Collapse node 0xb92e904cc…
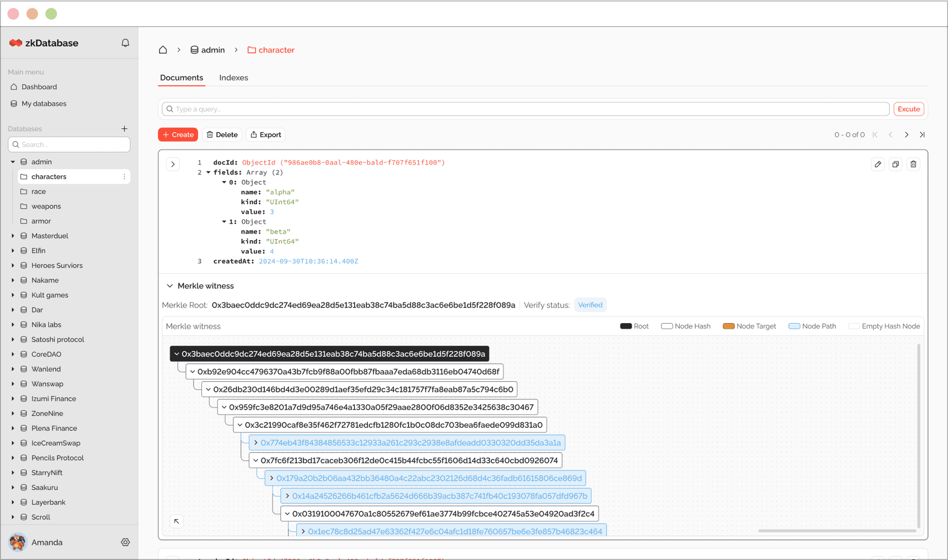 click(x=193, y=372)
